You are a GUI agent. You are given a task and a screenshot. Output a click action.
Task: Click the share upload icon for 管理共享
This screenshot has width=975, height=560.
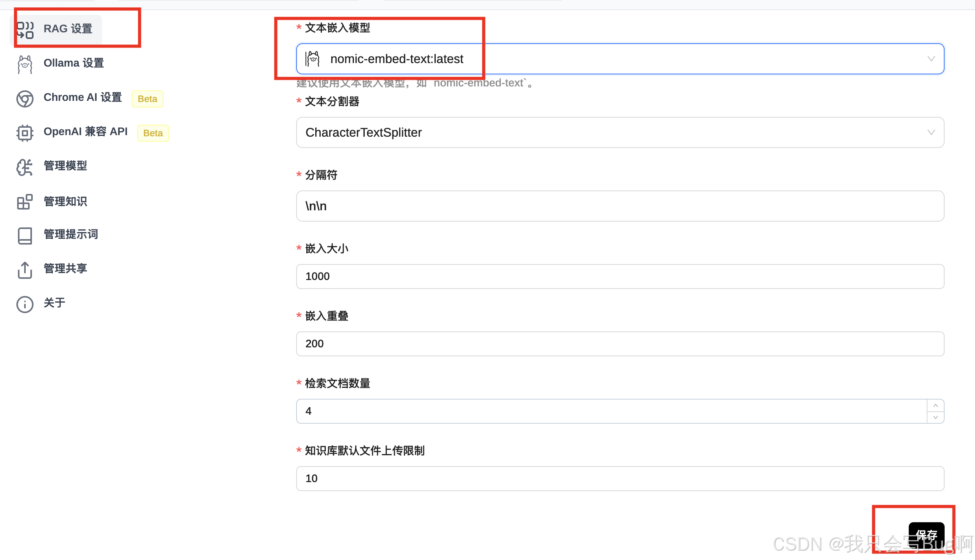pyautogui.click(x=25, y=270)
